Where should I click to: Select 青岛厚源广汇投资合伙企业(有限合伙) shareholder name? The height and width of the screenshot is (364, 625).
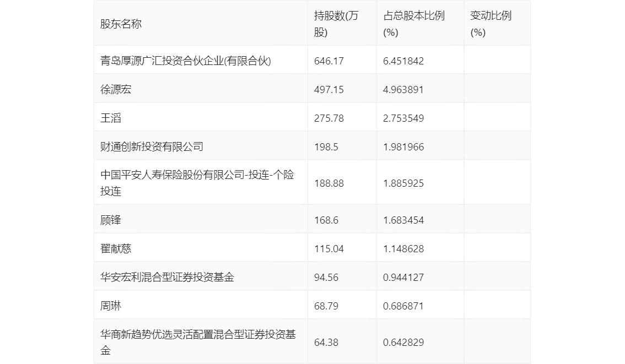pos(185,61)
